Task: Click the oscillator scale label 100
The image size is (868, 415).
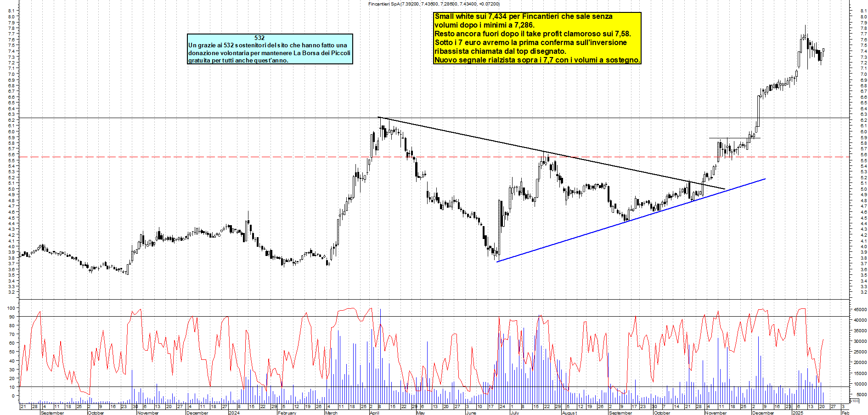Action: [11, 308]
